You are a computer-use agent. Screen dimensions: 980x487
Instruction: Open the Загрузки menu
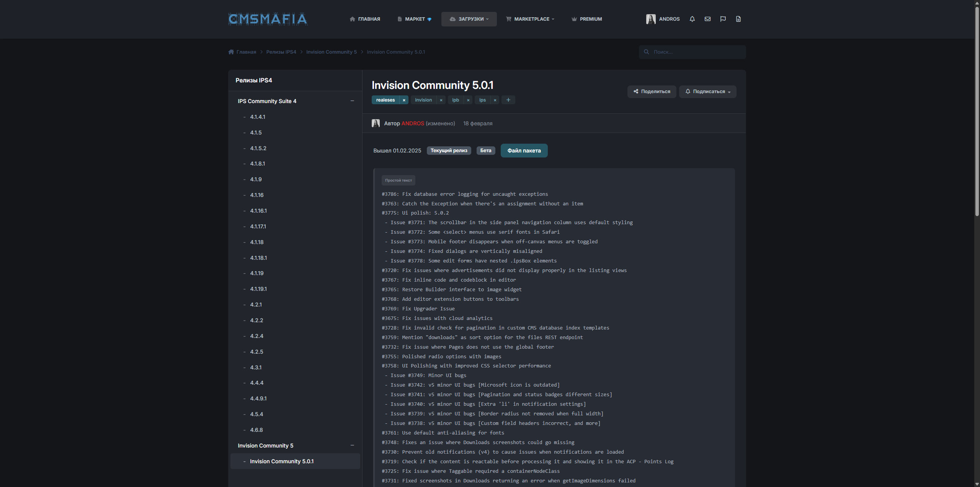(469, 19)
